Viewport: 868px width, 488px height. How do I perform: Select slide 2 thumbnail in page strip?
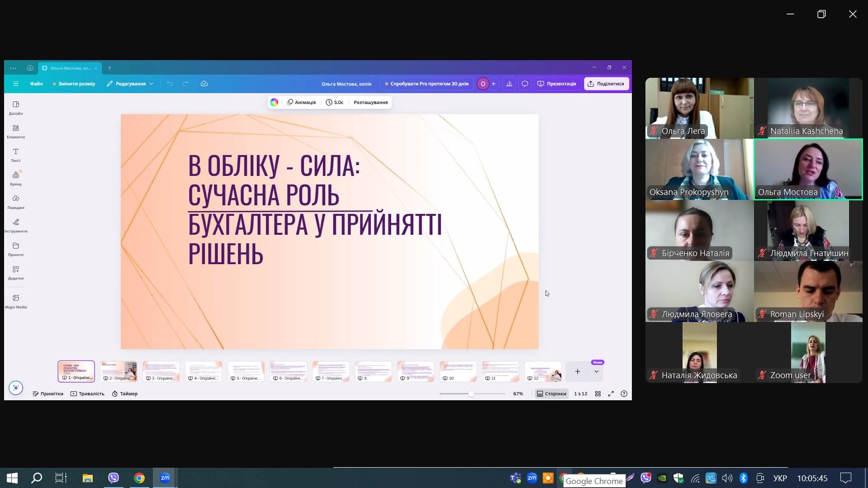[119, 371]
